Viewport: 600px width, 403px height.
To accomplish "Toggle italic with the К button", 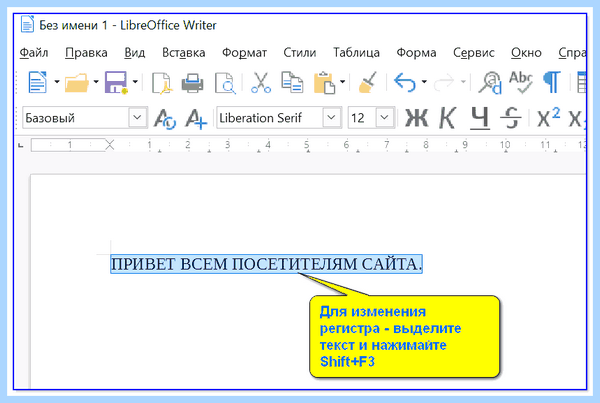I will click(447, 118).
